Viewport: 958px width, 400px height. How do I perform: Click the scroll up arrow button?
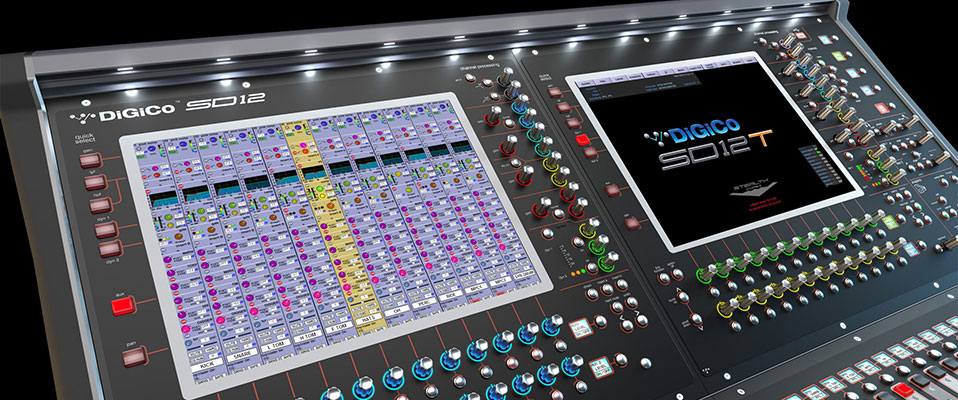[684, 297]
